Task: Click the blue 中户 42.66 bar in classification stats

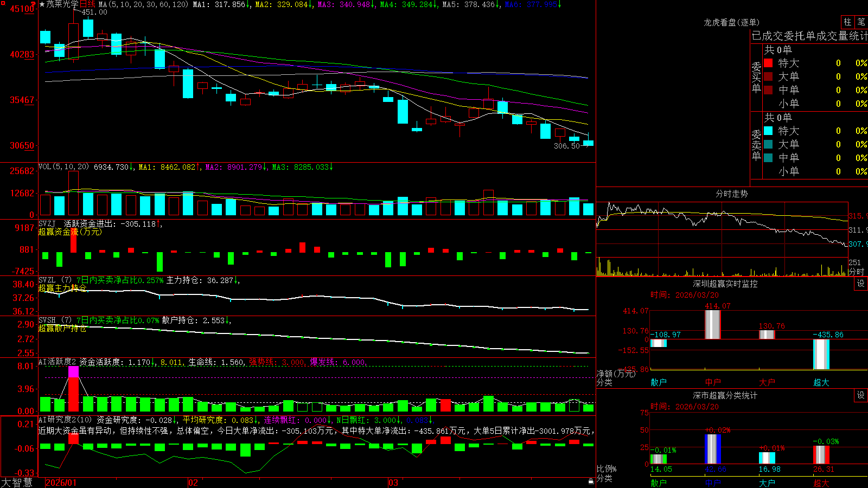Action: [x=713, y=449]
